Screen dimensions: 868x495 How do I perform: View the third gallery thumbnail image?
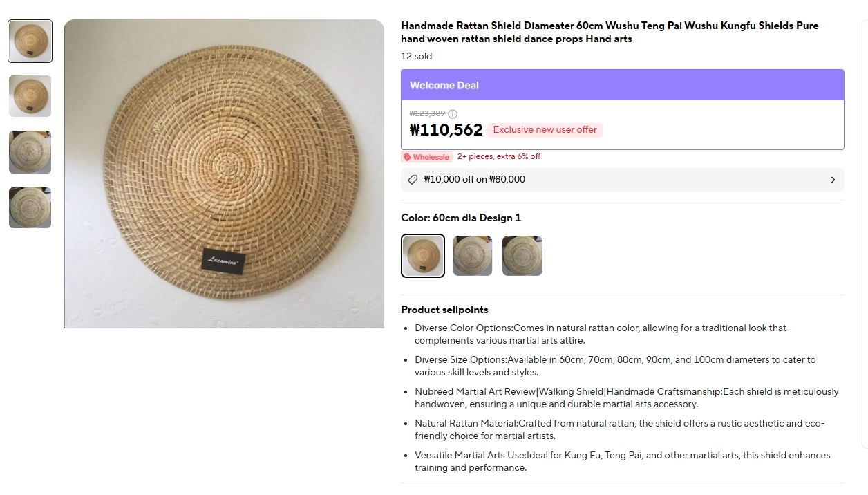(x=30, y=152)
